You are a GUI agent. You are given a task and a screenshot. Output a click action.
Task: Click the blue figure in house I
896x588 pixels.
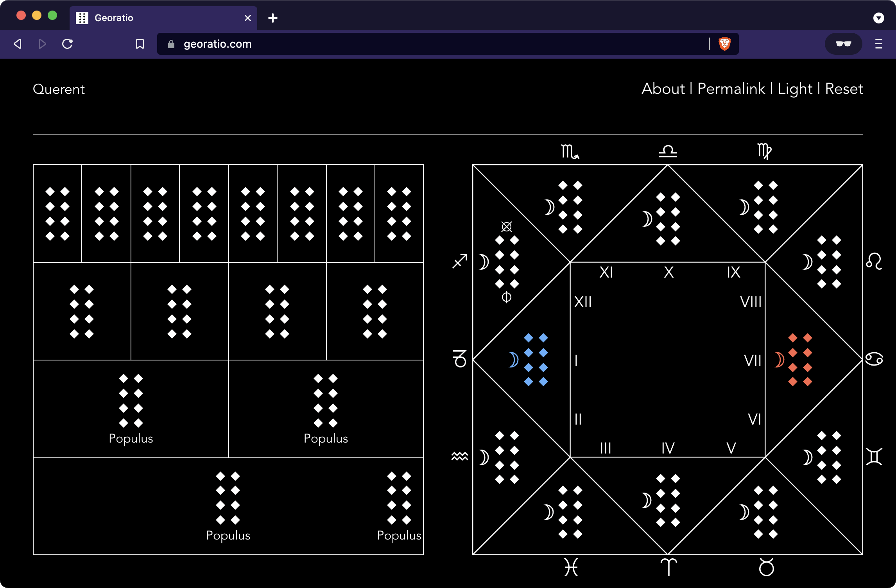[536, 360]
